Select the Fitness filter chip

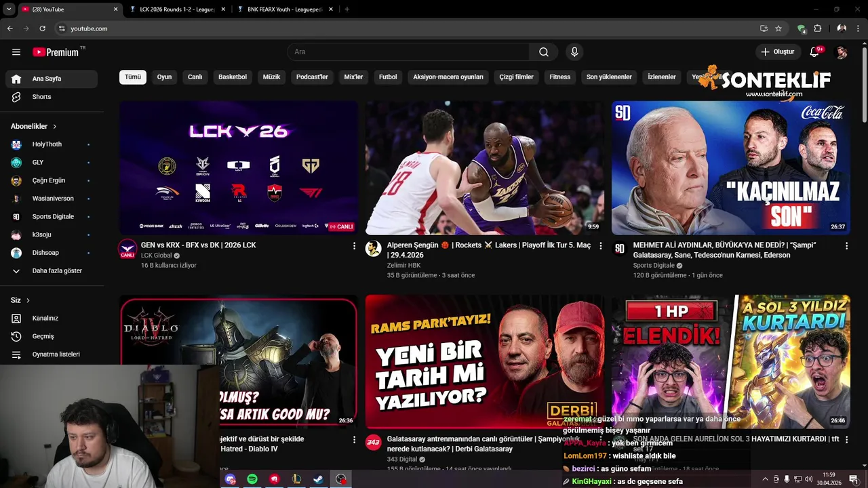(560, 77)
